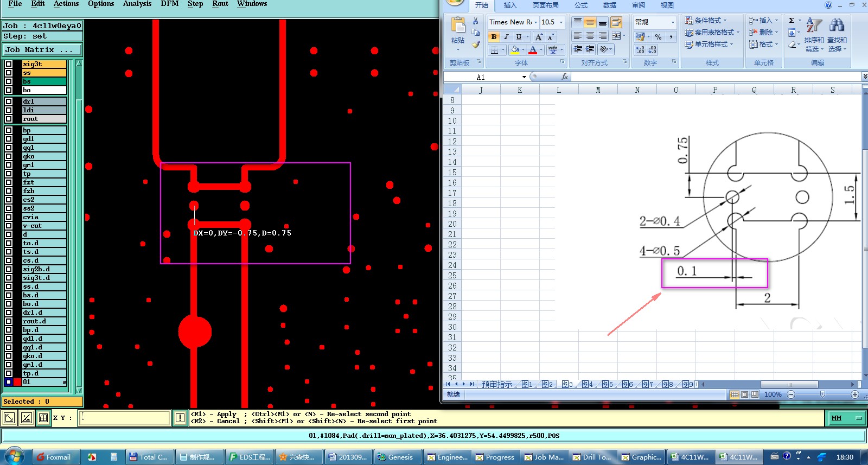This screenshot has width=868, height=465.
Task: Click the Format Painter brush in Excel
Action: coord(476,44)
